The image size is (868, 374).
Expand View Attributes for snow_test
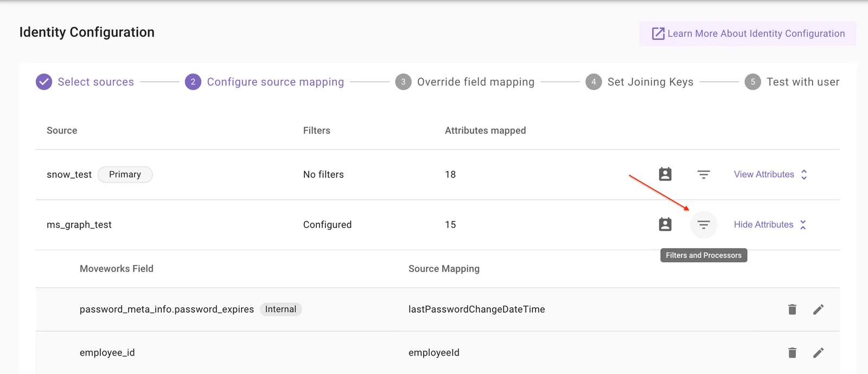point(771,174)
